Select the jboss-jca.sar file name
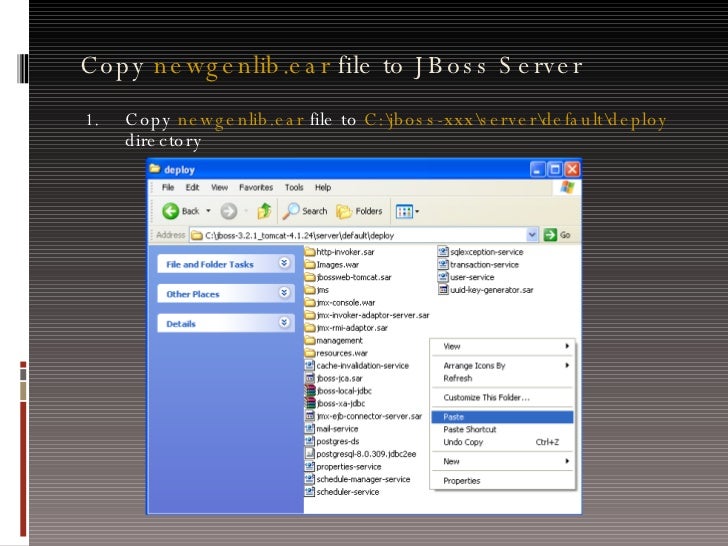 coord(339,378)
